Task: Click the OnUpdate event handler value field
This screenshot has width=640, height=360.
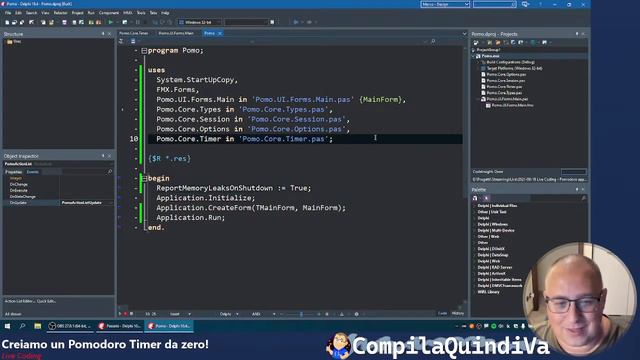Action: tap(87, 202)
